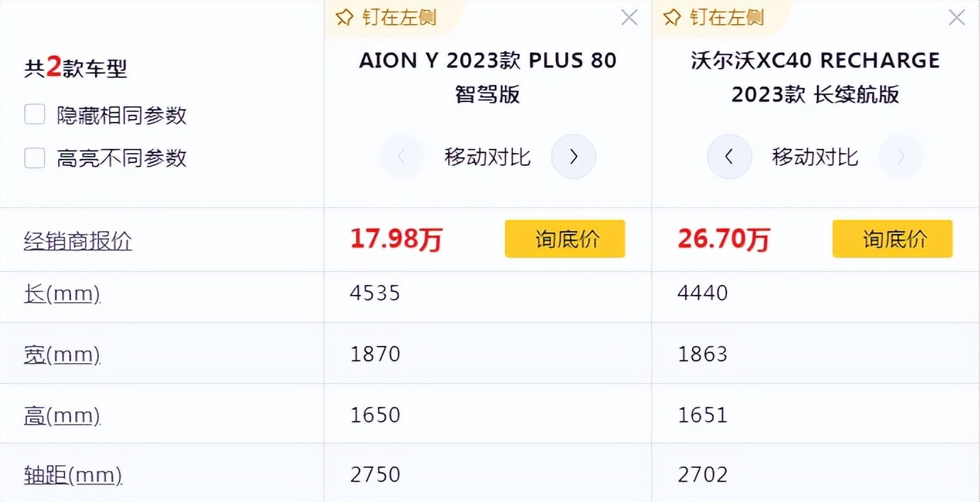Open 高(mm) parameter link

tap(62, 415)
